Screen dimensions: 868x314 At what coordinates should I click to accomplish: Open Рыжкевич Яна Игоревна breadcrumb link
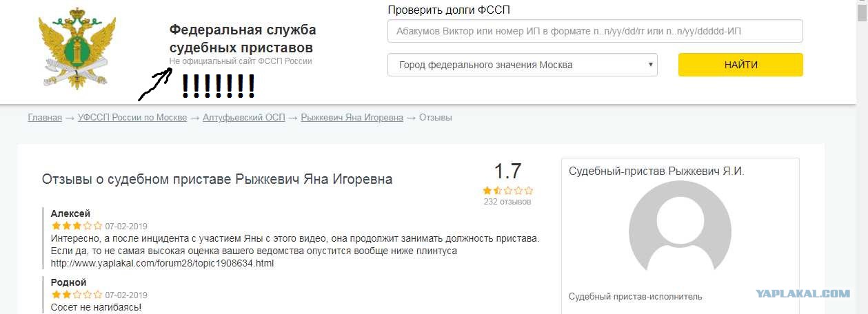tap(352, 118)
